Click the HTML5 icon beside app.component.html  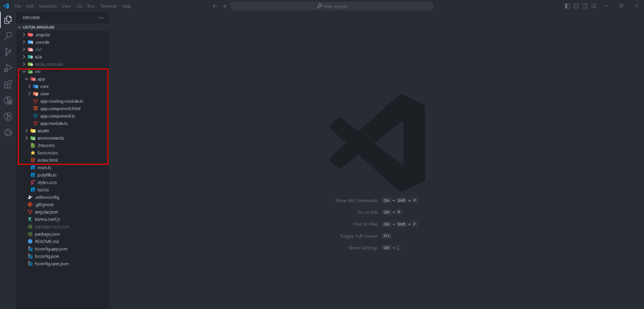point(36,108)
